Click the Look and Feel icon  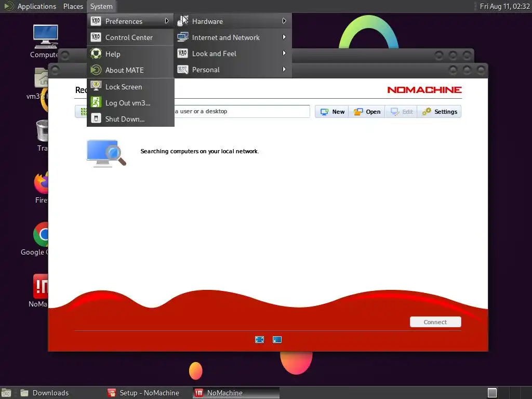(182, 54)
